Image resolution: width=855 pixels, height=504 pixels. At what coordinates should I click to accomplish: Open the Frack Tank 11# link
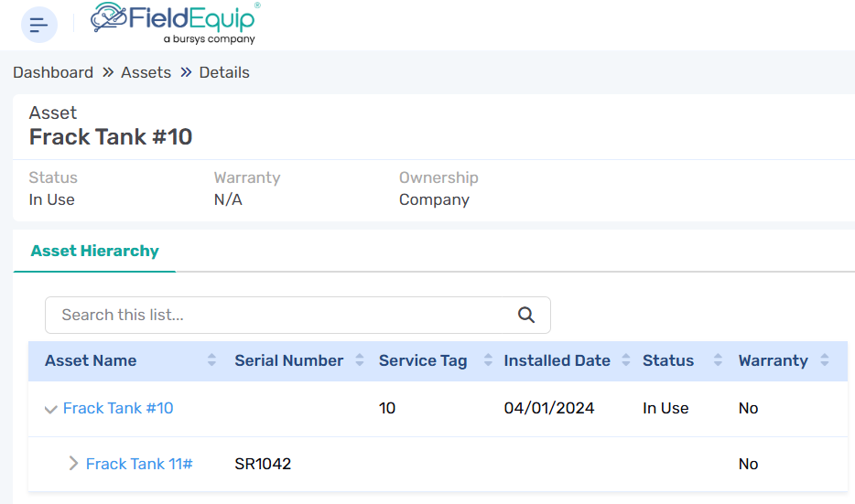(139, 464)
